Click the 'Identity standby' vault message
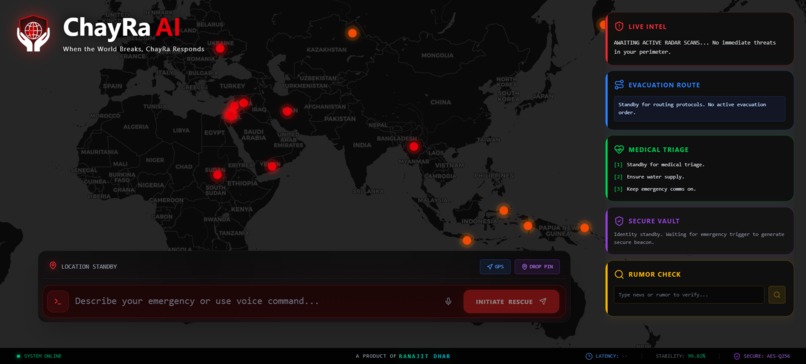 pyautogui.click(x=699, y=238)
